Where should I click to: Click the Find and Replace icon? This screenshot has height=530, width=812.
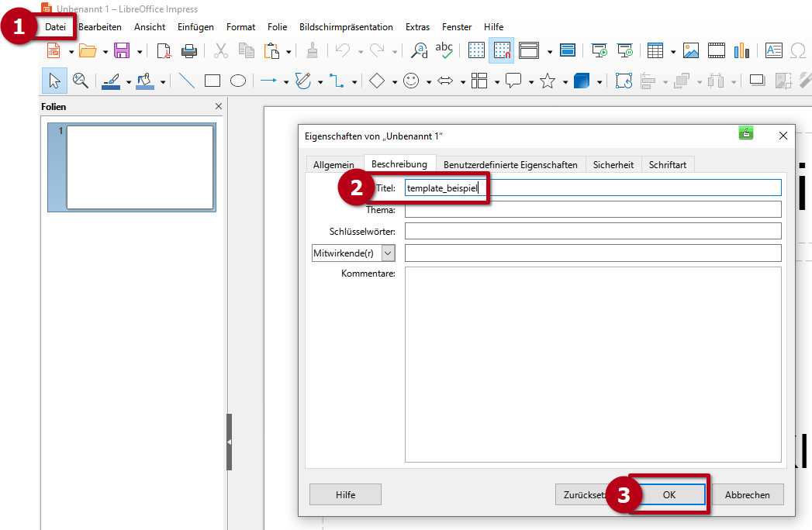419,50
